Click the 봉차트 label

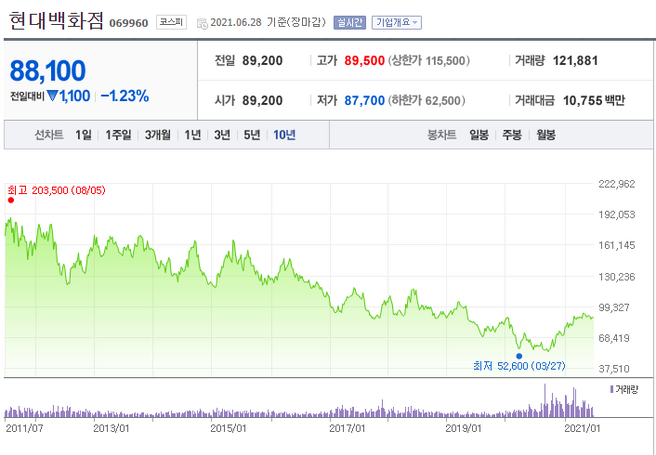[442, 135]
